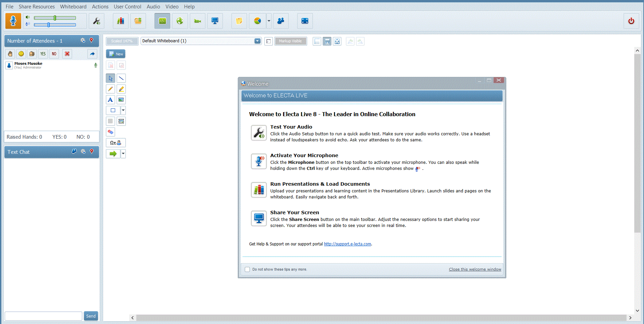Open the shared files folder icon

(138, 21)
